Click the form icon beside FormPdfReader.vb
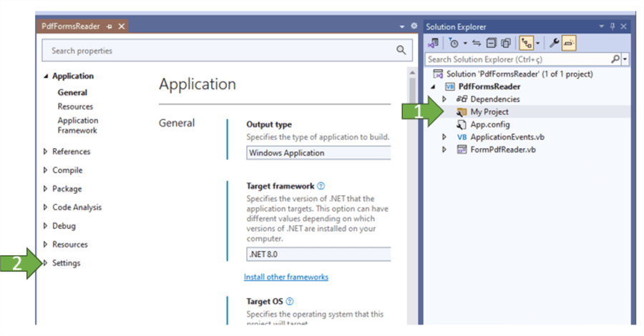 462,149
